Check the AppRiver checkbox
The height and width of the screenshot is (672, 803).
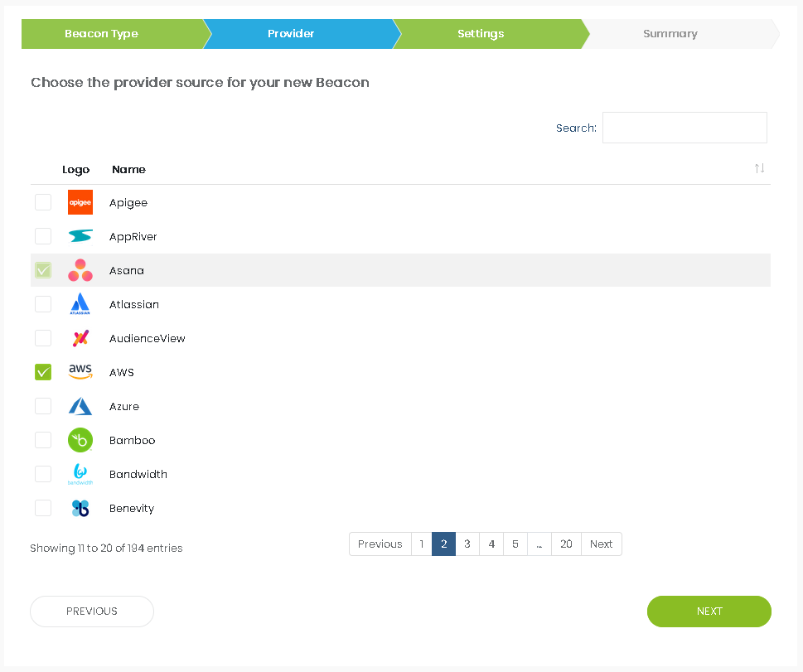43,236
